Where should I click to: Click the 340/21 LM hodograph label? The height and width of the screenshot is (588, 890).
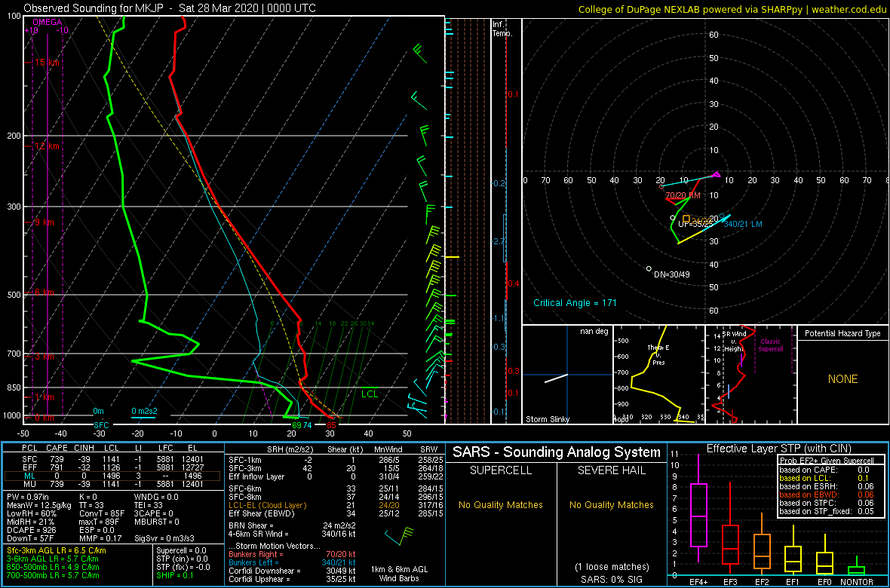click(742, 224)
